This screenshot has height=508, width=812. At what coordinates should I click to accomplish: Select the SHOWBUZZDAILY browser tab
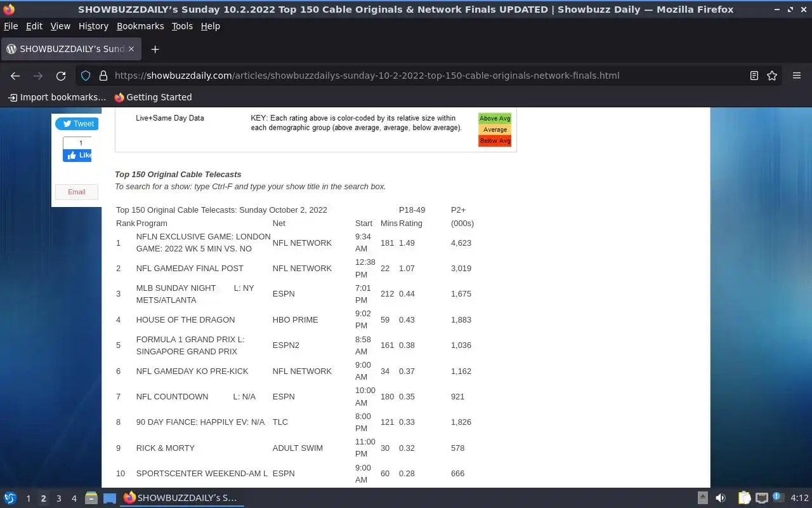[71, 49]
